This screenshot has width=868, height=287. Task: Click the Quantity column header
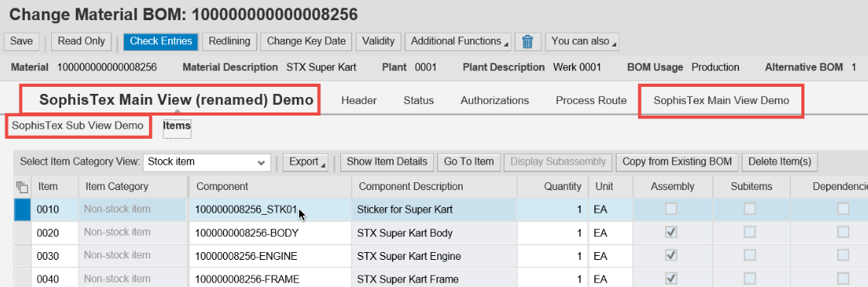pos(552,187)
